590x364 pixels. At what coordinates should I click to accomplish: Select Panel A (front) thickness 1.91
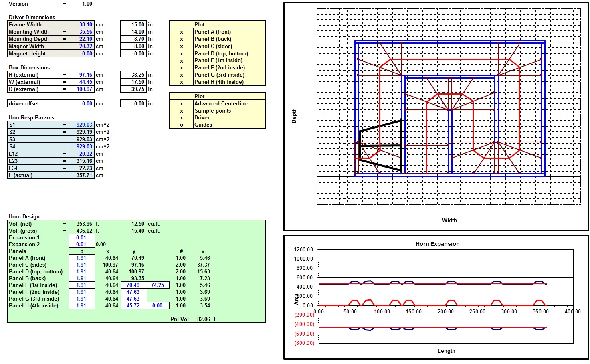coord(82,258)
